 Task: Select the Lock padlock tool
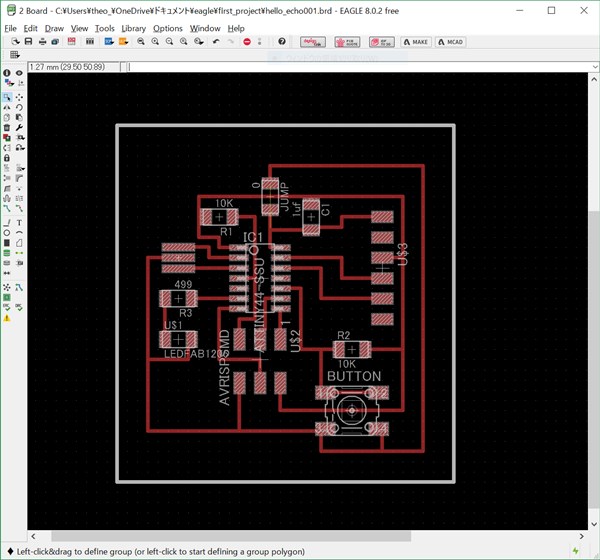[x=7, y=158]
